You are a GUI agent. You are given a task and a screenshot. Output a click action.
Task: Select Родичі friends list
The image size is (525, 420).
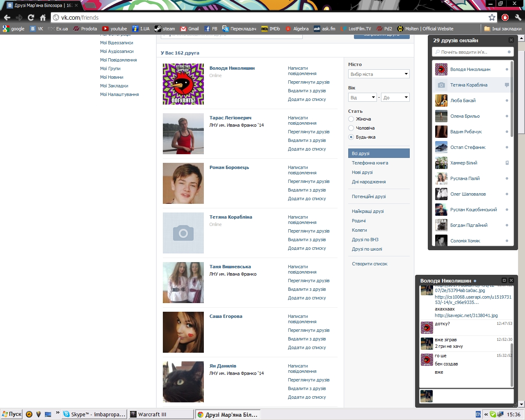click(x=359, y=221)
